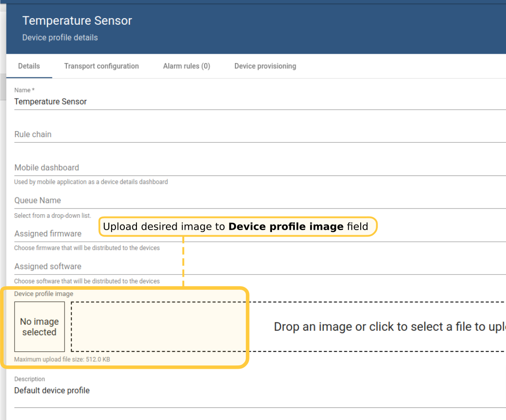Go to the Alarm rules (0) tab
This screenshot has height=420, width=506.
point(186,66)
